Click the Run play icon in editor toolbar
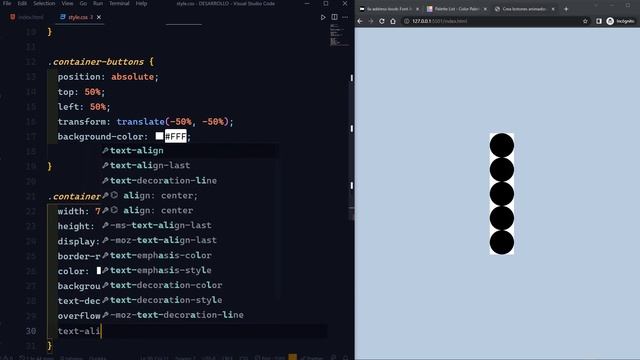 click(323, 17)
